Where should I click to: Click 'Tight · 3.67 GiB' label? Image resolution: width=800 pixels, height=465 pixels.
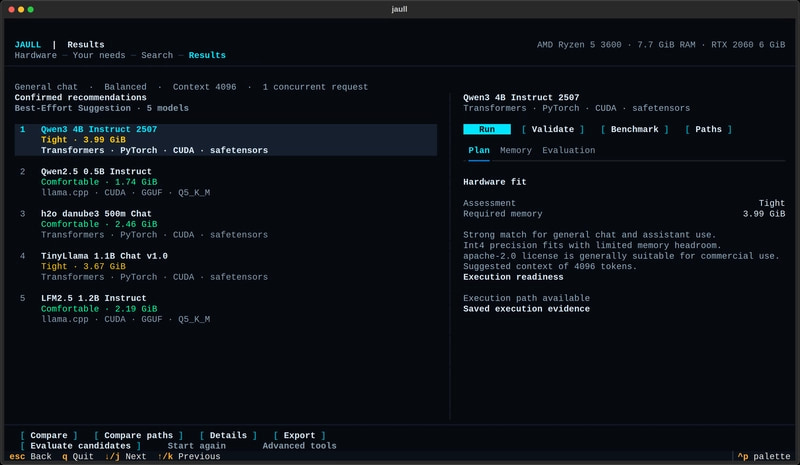(x=83, y=266)
